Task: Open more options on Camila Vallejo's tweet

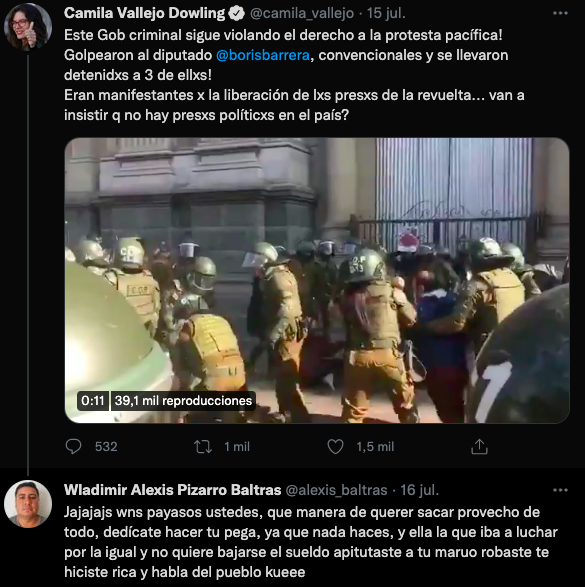Action: point(560,13)
